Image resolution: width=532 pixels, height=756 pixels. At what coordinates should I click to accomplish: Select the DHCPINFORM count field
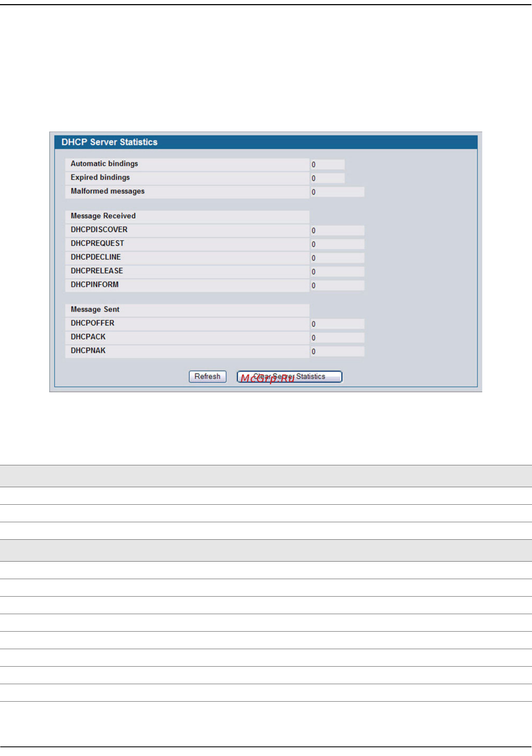337,286
